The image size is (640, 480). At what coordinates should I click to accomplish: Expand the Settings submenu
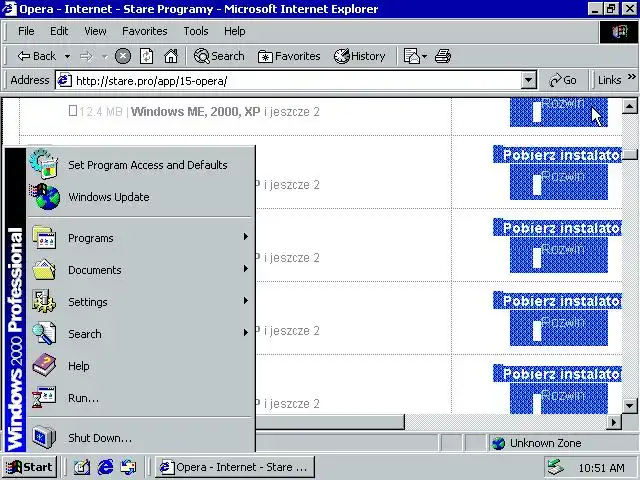[139, 302]
